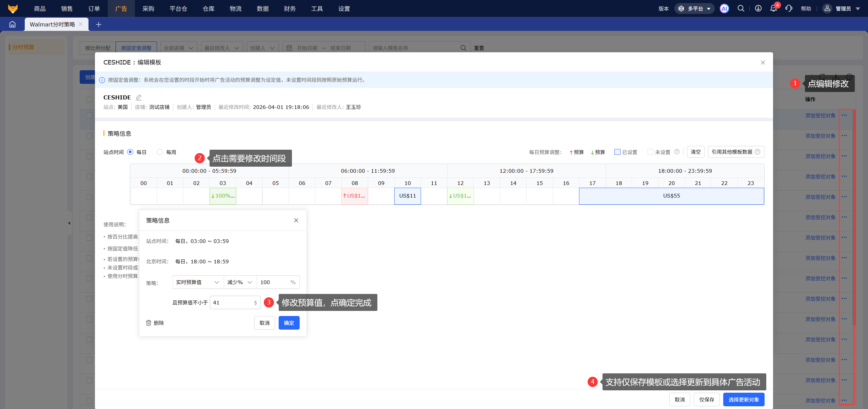Select the 每日 radio button
Viewport: 868px width, 409px height.
(130, 152)
